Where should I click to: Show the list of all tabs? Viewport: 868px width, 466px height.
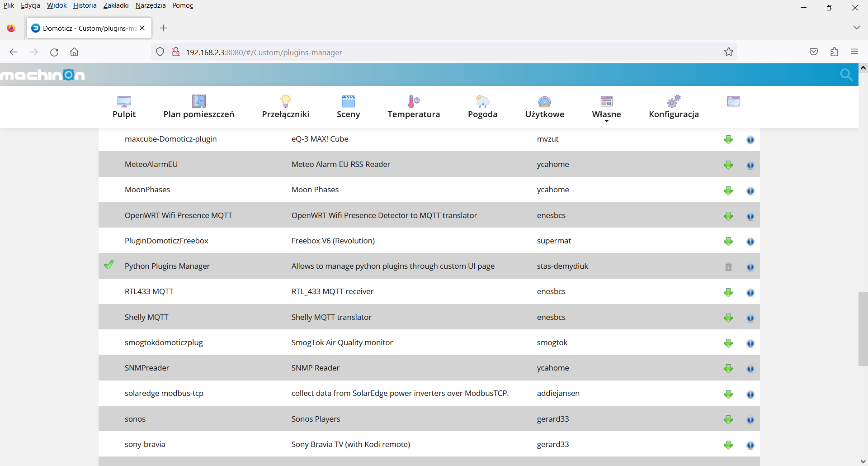856,28
